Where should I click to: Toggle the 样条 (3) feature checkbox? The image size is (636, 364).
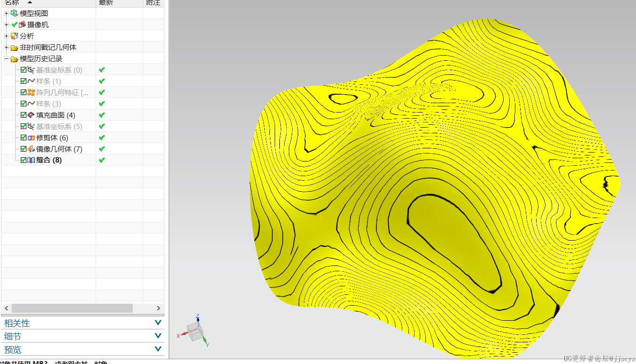(x=24, y=104)
